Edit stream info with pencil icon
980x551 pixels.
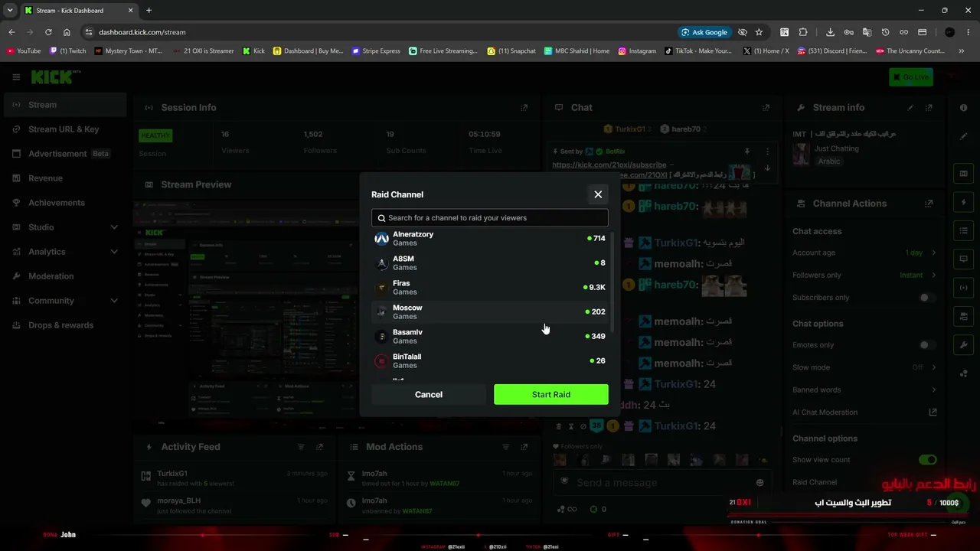[910, 108]
